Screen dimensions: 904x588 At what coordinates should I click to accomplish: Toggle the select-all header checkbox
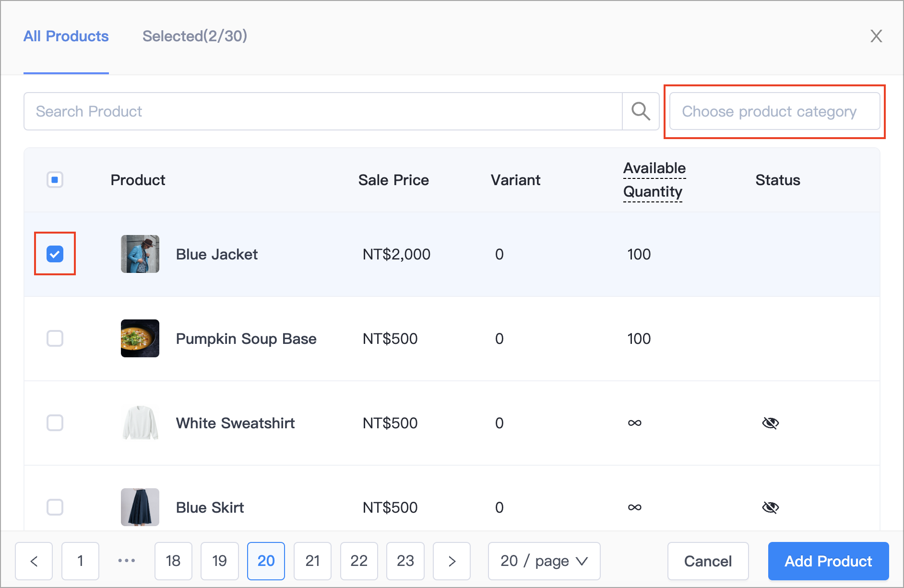(x=55, y=180)
